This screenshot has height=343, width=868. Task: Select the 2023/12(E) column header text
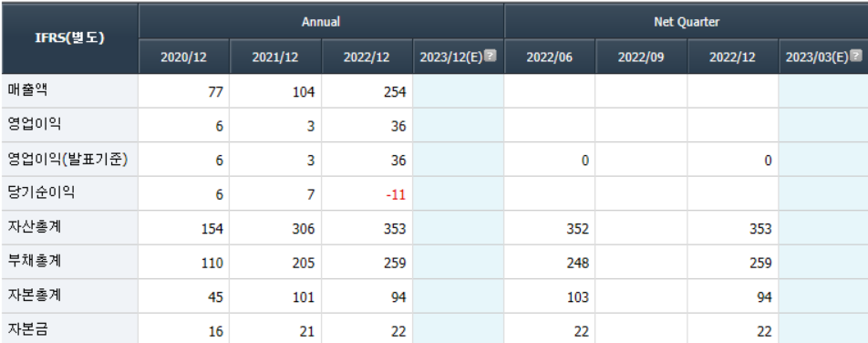point(451,57)
